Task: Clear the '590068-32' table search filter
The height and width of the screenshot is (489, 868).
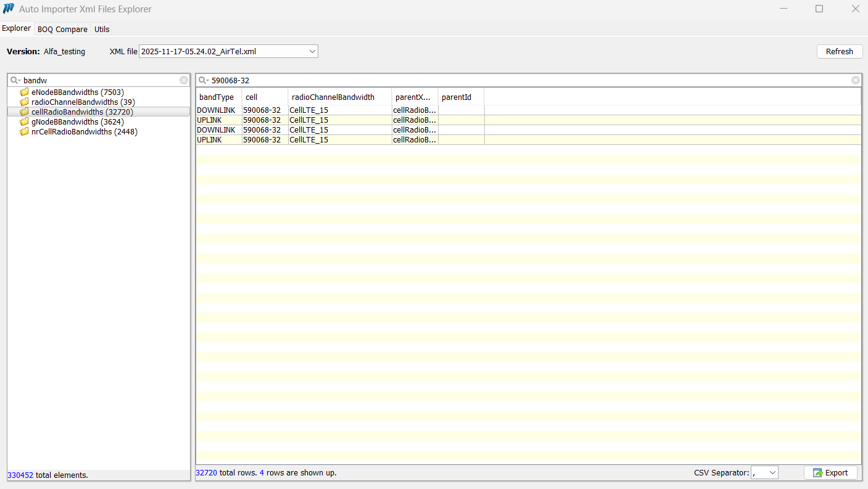Action: [855, 80]
